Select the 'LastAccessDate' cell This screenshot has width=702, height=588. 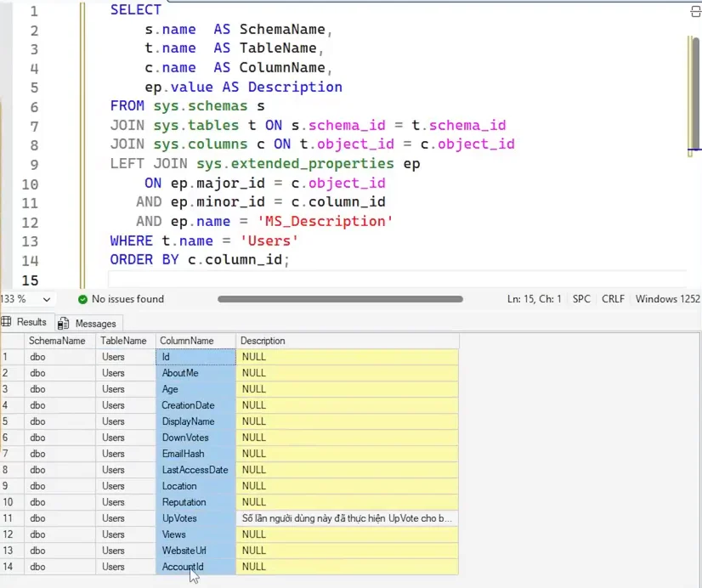coord(195,470)
